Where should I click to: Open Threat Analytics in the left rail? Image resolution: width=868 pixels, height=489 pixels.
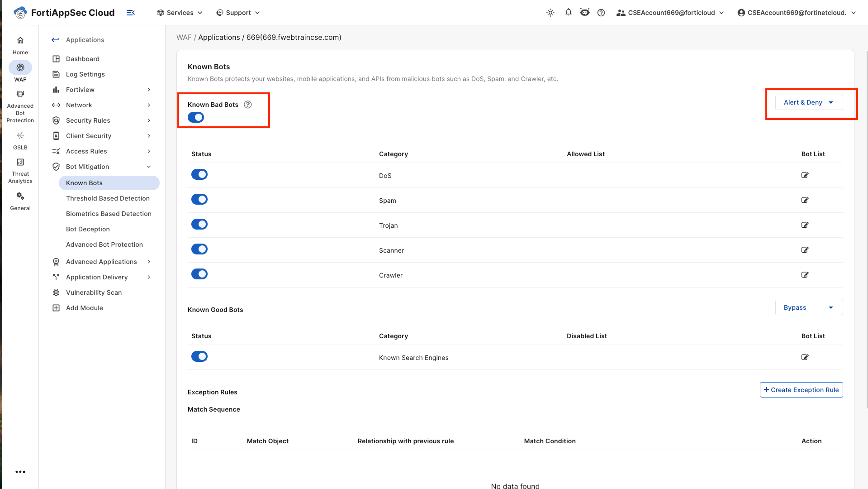click(x=20, y=171)
